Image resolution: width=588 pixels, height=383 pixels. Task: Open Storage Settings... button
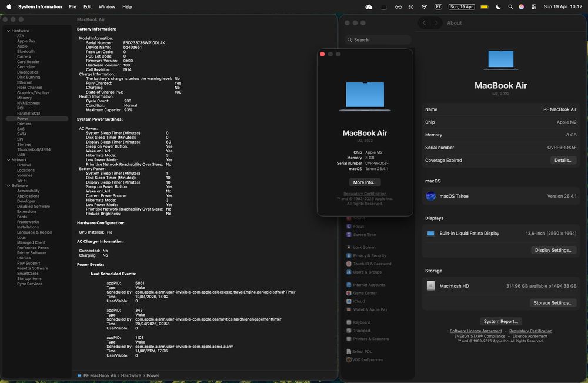553,303
